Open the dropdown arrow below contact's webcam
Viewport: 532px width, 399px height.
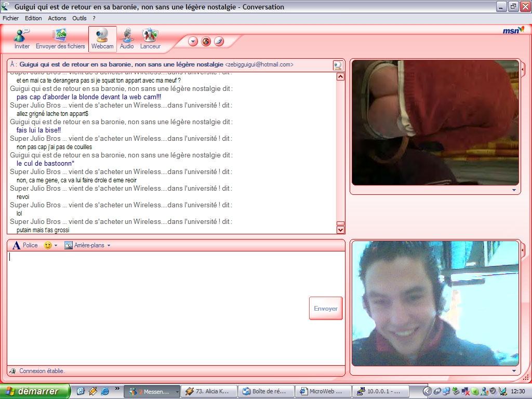(514, 190)
